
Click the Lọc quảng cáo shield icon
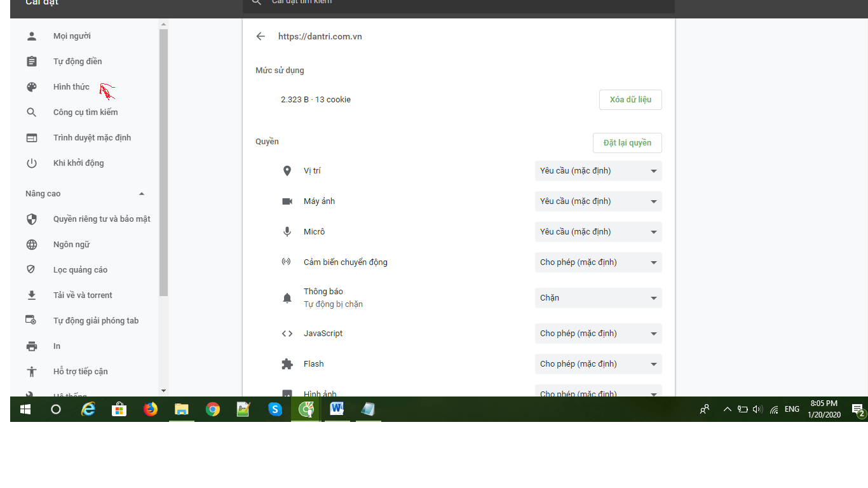click(32, 270)
